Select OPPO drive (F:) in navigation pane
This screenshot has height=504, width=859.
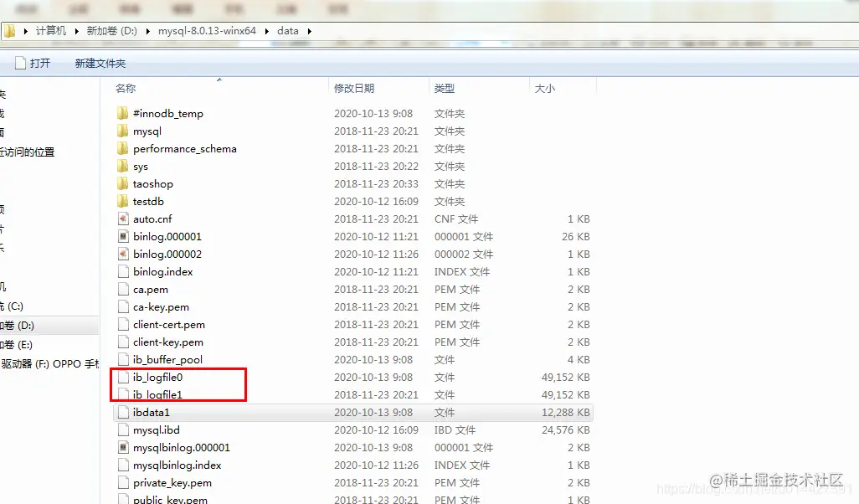[49, 363]
